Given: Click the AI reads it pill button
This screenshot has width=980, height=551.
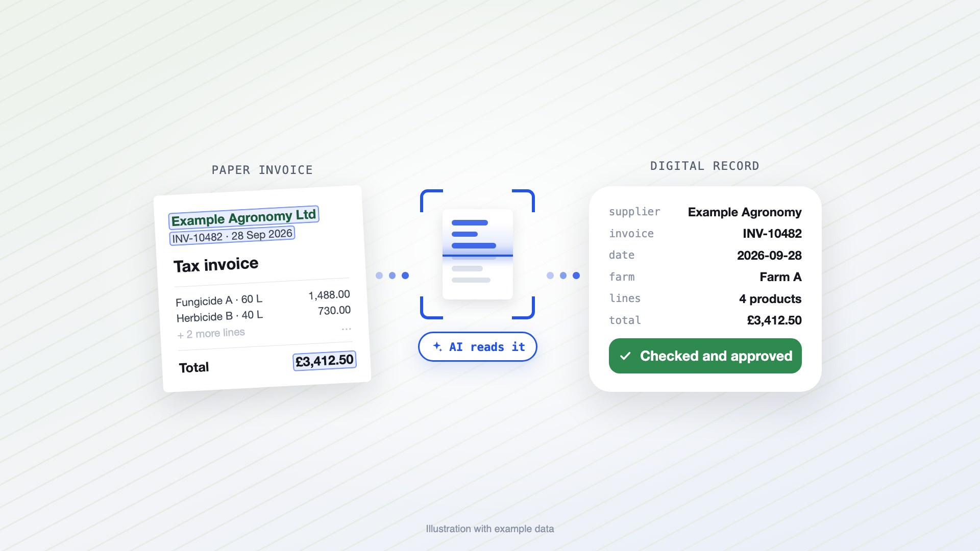Looking at the screenshot, I should pos(477,347).
